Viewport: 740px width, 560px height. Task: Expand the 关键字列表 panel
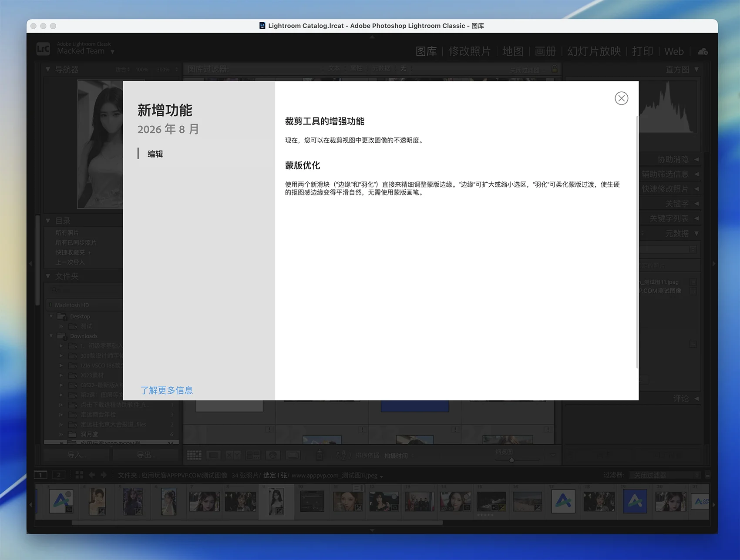click(696, 218)
